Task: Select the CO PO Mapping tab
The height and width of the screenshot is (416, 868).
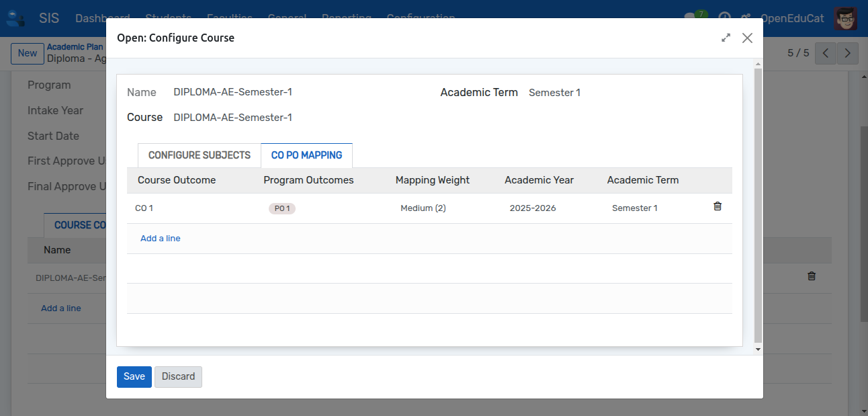Action: coord(306,155)
